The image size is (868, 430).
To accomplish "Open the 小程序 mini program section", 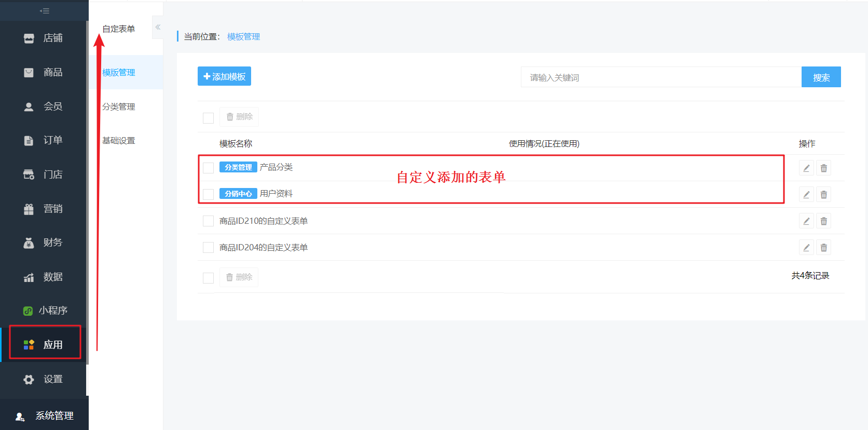I will coord(45,311).
